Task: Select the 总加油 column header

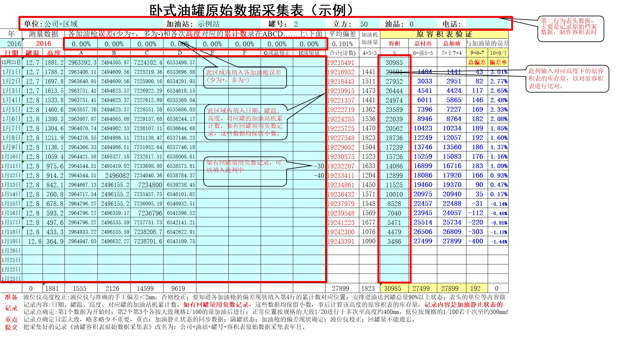Action: click(x=452, y=43)
